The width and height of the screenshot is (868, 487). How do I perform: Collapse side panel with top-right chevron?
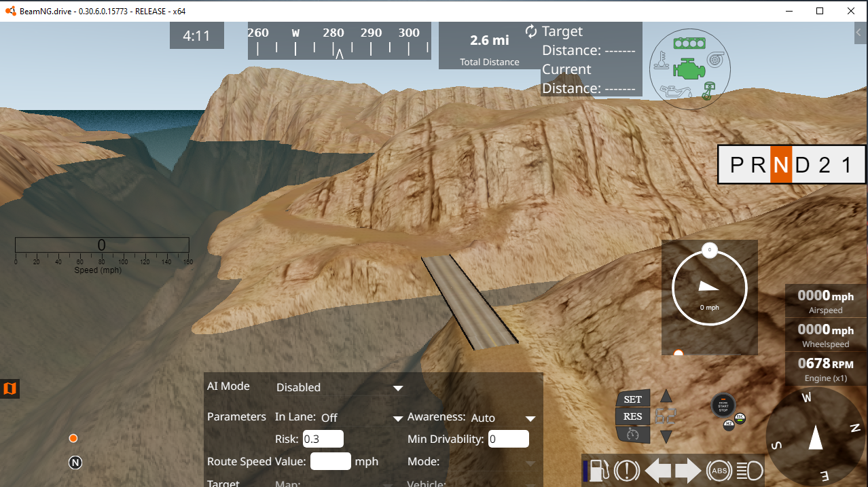point(859,32)
